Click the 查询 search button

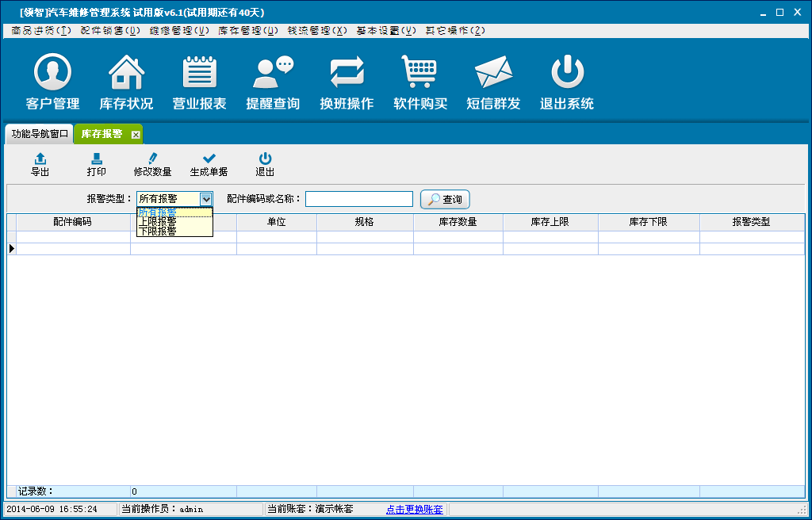pyautogui.click(x=445, y=200)
